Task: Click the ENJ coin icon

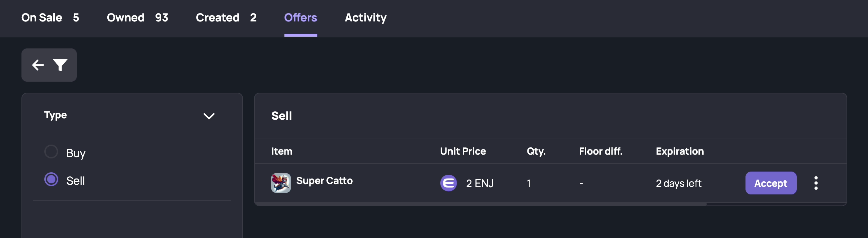Action: (448, 183)
